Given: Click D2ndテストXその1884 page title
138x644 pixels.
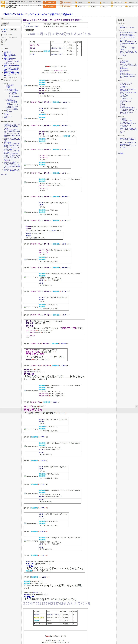Looking at the screenshot, I should 53,20.
